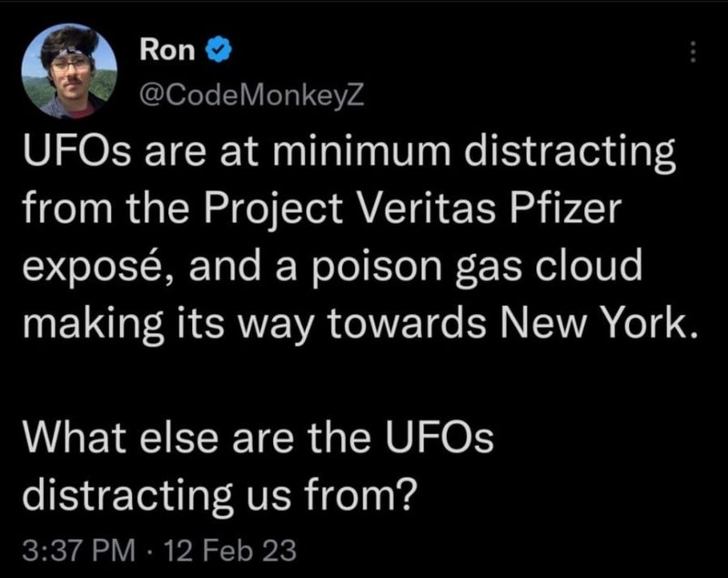728x578 pixels.
Task: Click Ron's profile picture
Action: click(71, 71)
